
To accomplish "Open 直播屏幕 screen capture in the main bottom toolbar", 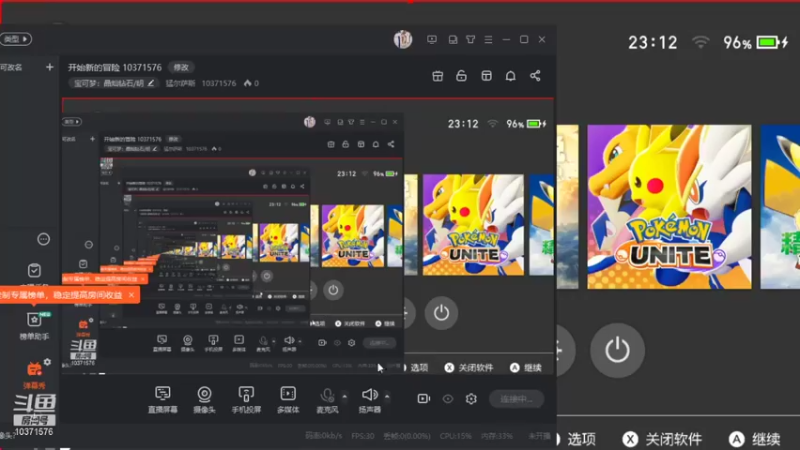I will (x=162, y=399).
